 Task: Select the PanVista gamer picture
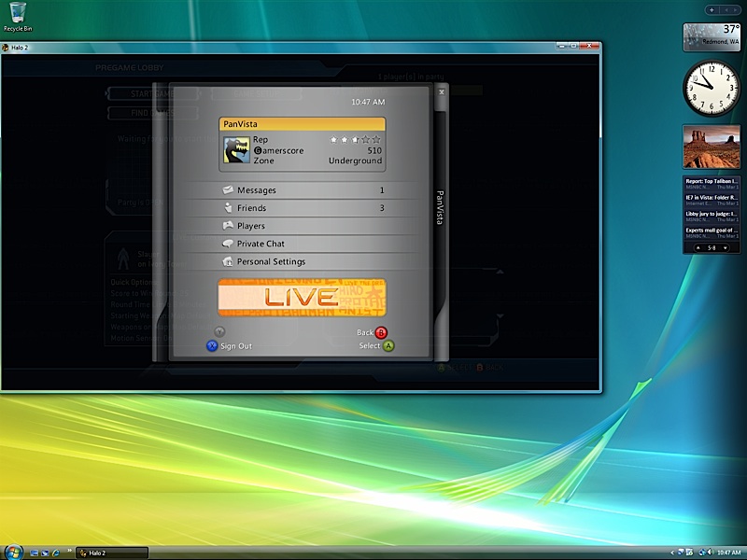(x=236, y=150)
